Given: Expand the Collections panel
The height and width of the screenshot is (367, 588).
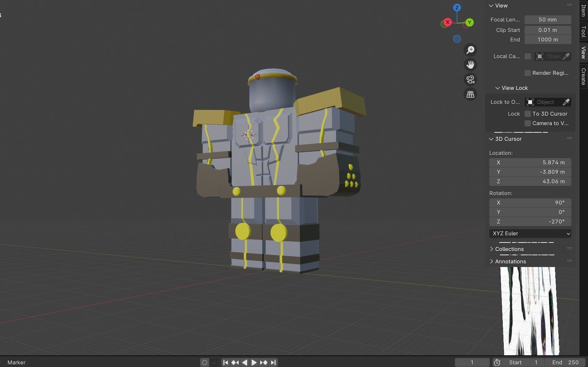Looking at the screenshot, I should pyautogui.click(x=491, y=249).
